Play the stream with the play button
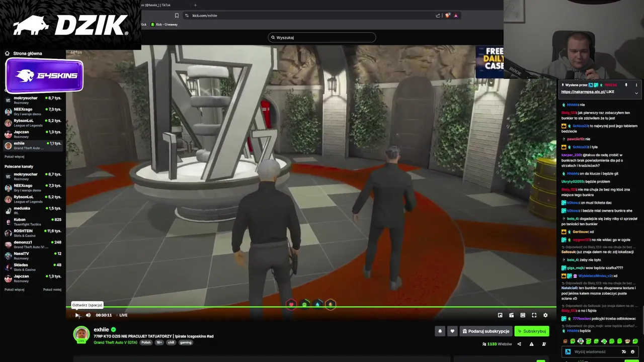Image resolution: width=644 pixels, height=362 pixels. tap(77, 315)
